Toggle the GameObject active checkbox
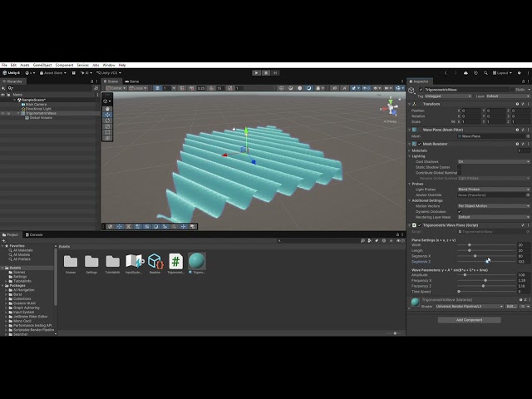 421,90
